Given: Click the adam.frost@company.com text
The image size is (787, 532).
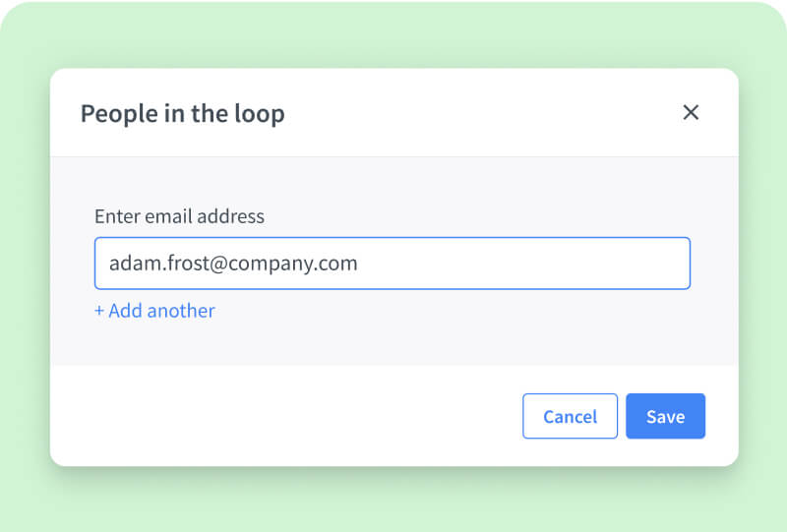Looking at the screenshot, I should coord(233,264).
